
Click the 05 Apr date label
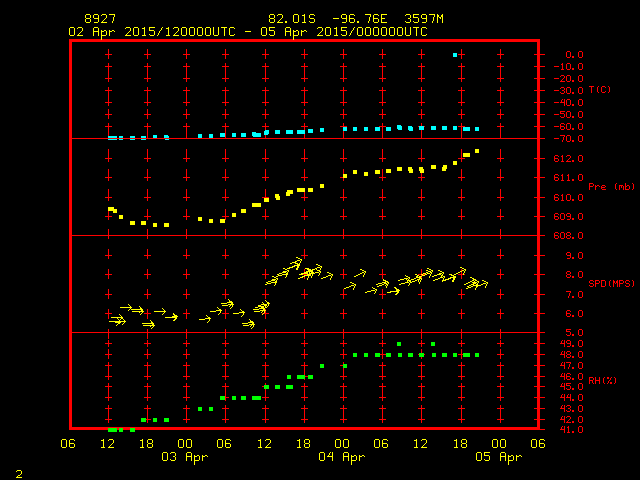(x=499, y=457)
